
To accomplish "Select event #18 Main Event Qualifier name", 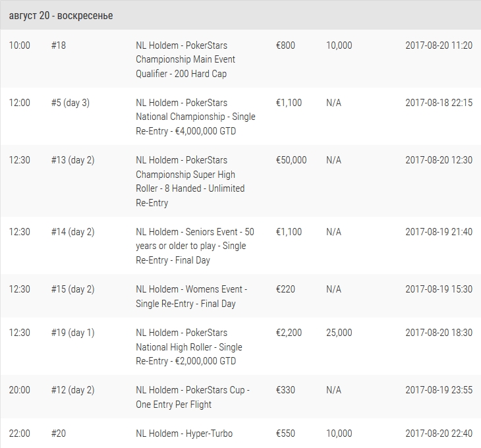I will pos(185,59).
